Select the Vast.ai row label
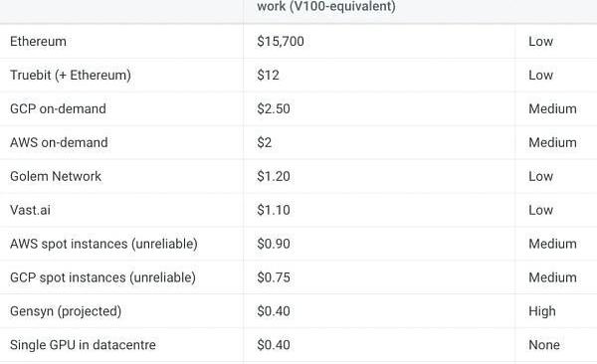The width and height of the screenshot is (597, 364). coord(30,210)
